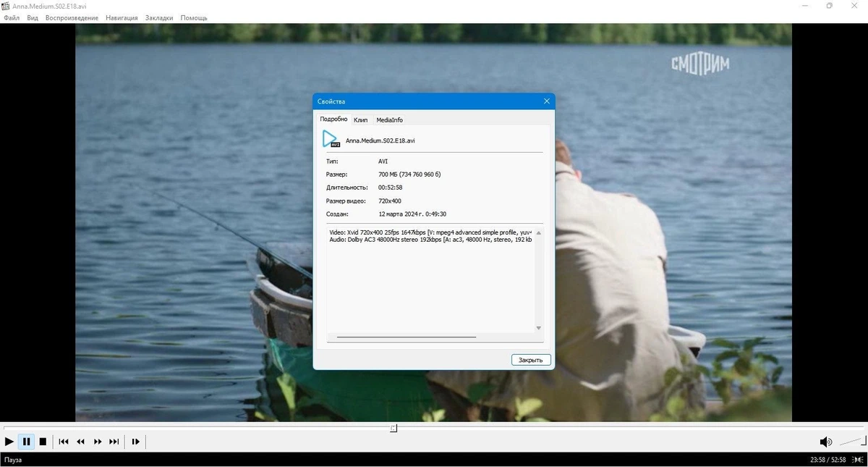Click the codec info scroll down arrow
Image resolution: width=868 pixels, height=467 pixels.
pyautogui.click(x=538, y=328)
